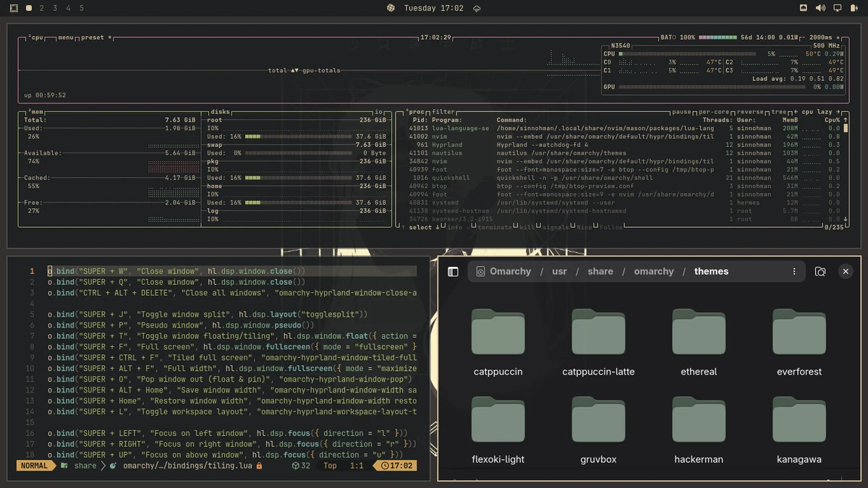Image resolution: width=868 pixels, height=488 pixels.
Task: Toggle the btop proc box label
Action: click(x=415, y=112)
